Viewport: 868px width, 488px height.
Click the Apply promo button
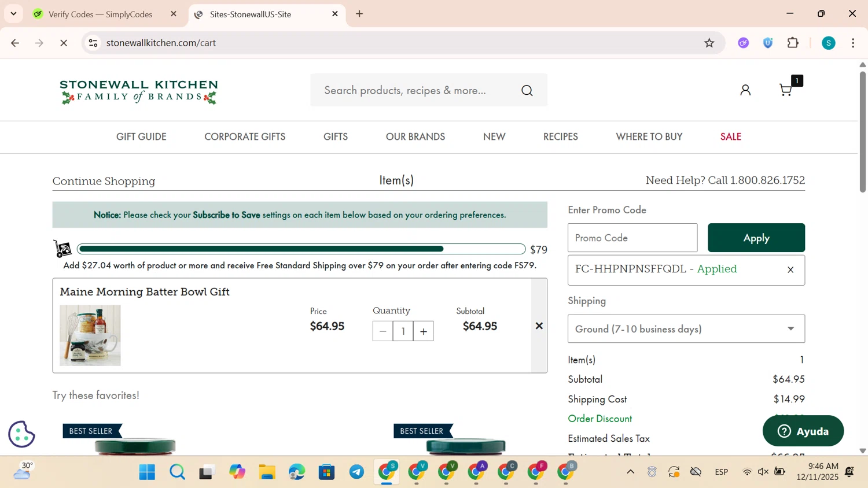click(x=756, y=238)
